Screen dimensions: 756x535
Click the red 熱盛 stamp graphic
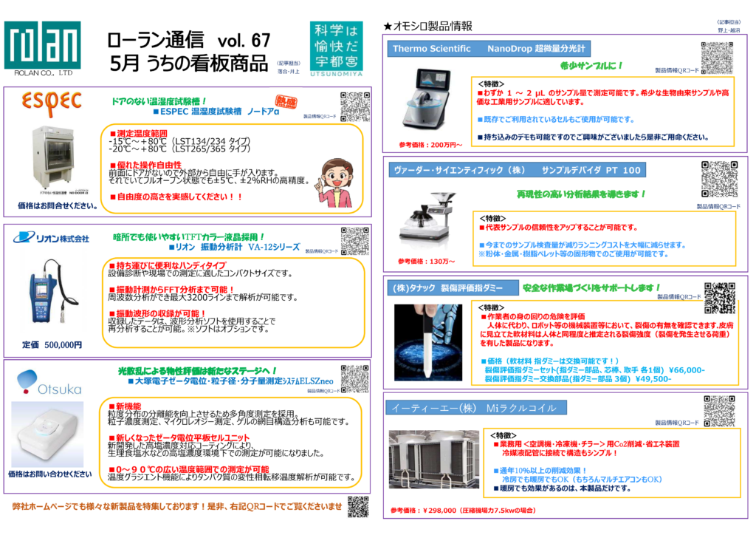coord(286,102)
